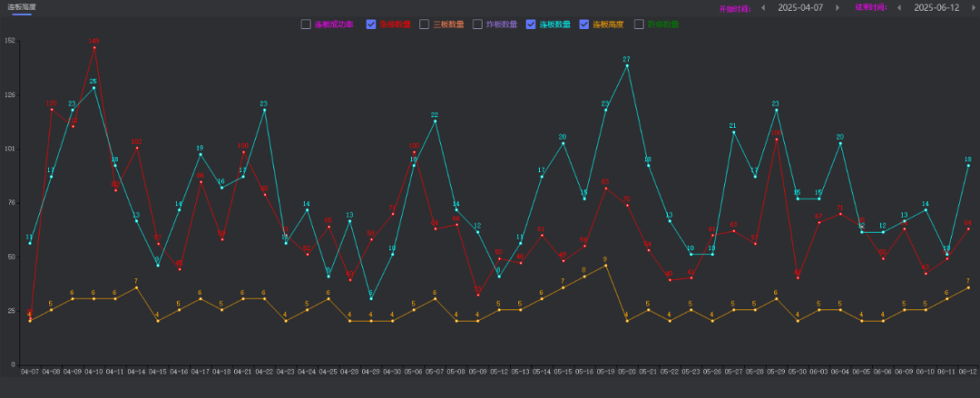
Task: Step start date back with left arrow
Action: [763, 7]
